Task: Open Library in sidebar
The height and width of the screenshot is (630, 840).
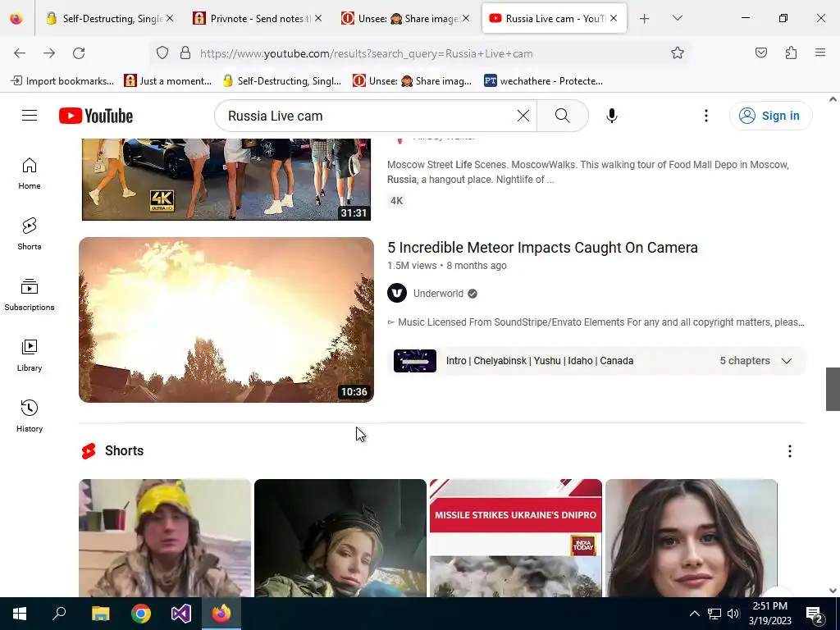Action: [x=30, y=356]
